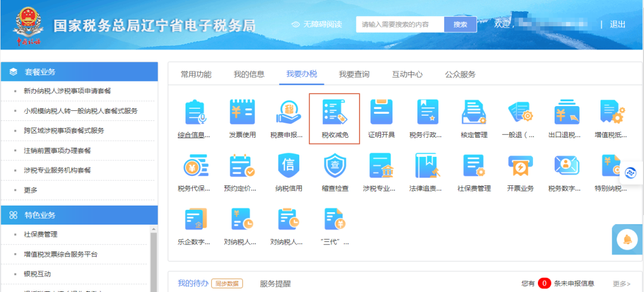The image size is (644, 292).
Task: Open 注销前置事项办理套餐
Action: click(57, 150)
